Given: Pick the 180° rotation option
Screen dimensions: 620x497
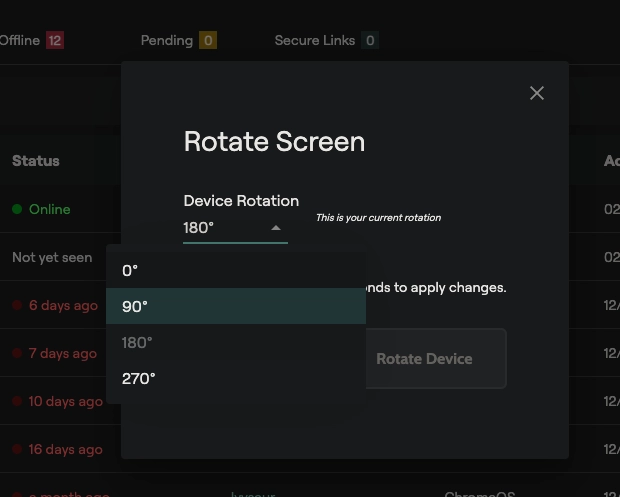Looking at the screenshot, I should click(137, 342).
